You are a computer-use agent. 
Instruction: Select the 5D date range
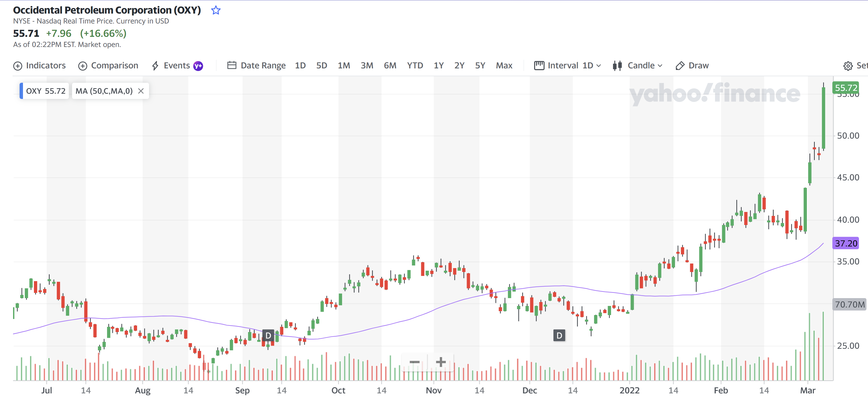click(321, 65)
